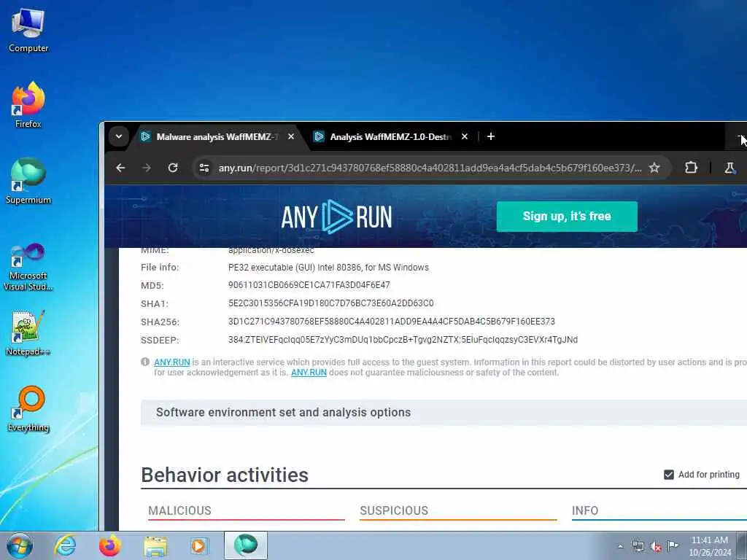Click the SSDEEP hash value

pos(403,340)
